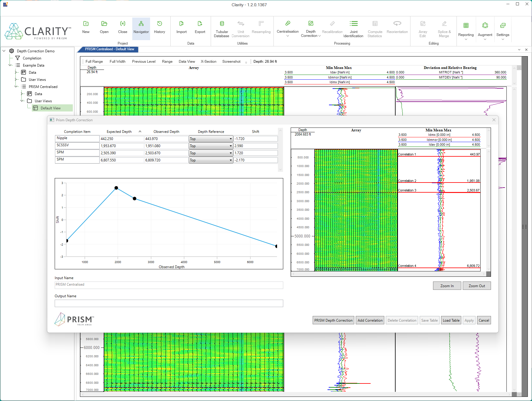Click the Windows app icon in title bar
The image size is (532, 401).
tap(5, 4)
